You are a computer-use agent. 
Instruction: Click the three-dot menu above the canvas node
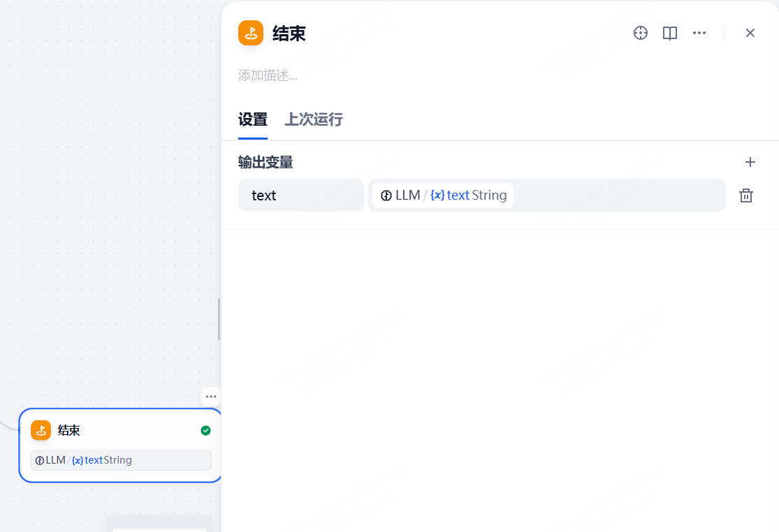(x=211, y=397)
